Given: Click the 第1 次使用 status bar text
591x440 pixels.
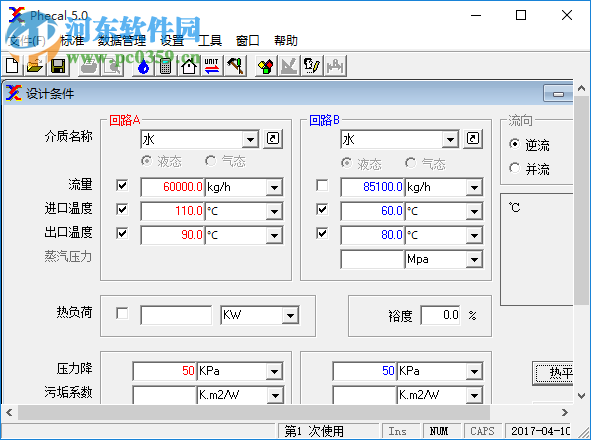Looking at the screenshot, I should [x=314, y=431].
